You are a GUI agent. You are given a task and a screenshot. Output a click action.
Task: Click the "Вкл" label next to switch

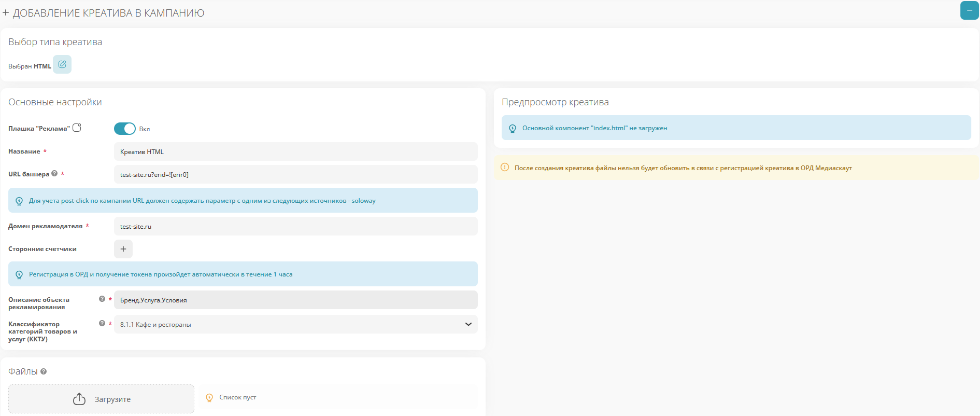pyautogui.click(x=145, y=129)
